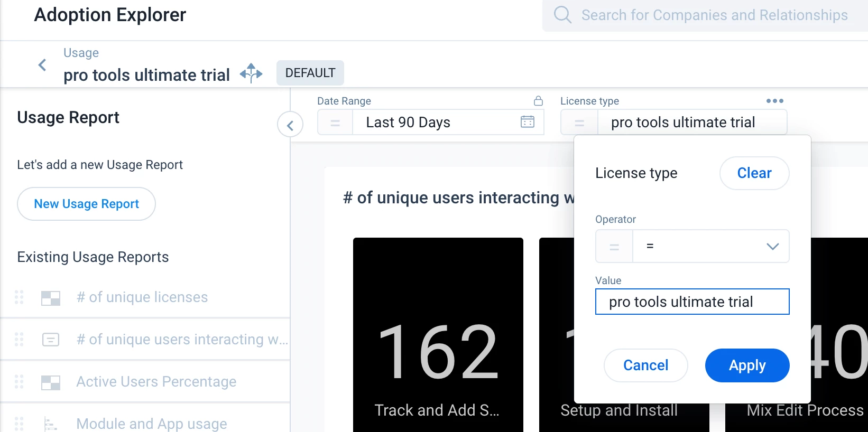Go back using the left chevron next to Usage
This screenshot has width=868, height=432.
pos(42,65)
